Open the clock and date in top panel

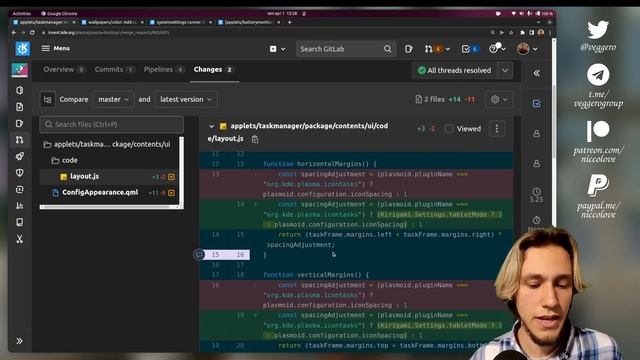[282, 13]
